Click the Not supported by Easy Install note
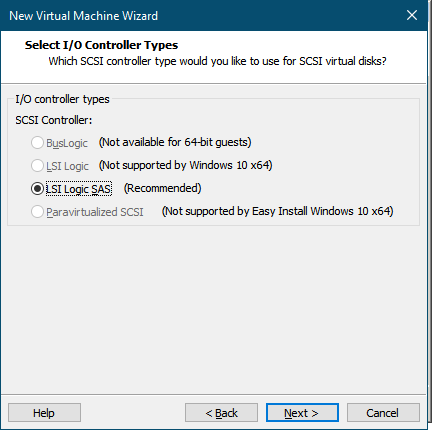Viewport: 432px width, 430px height. [277, 211]
